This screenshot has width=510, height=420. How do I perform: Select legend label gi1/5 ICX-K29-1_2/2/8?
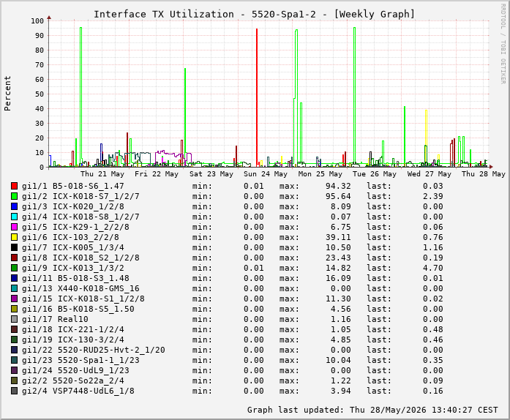pyautogui.click(x=75, y=227)
